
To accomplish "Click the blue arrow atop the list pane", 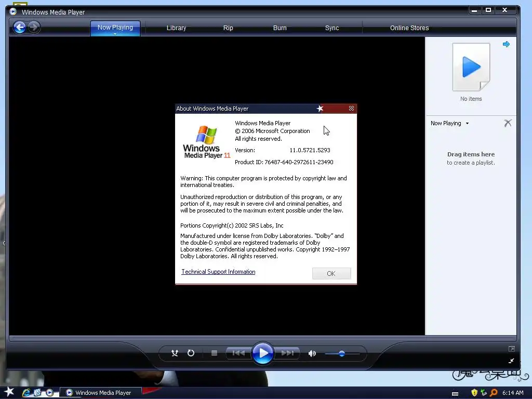I will pyautogui.click(x=506, y=44).
